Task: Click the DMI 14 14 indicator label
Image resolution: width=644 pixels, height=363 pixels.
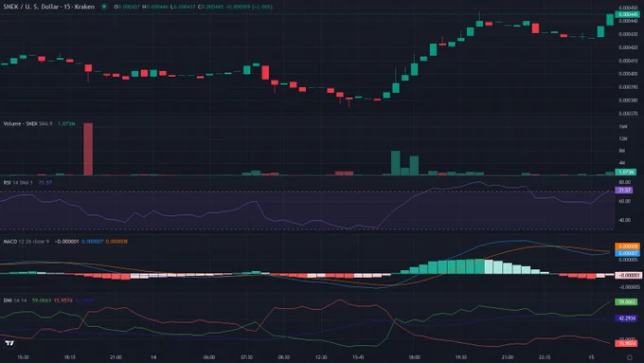Action: 15,300
